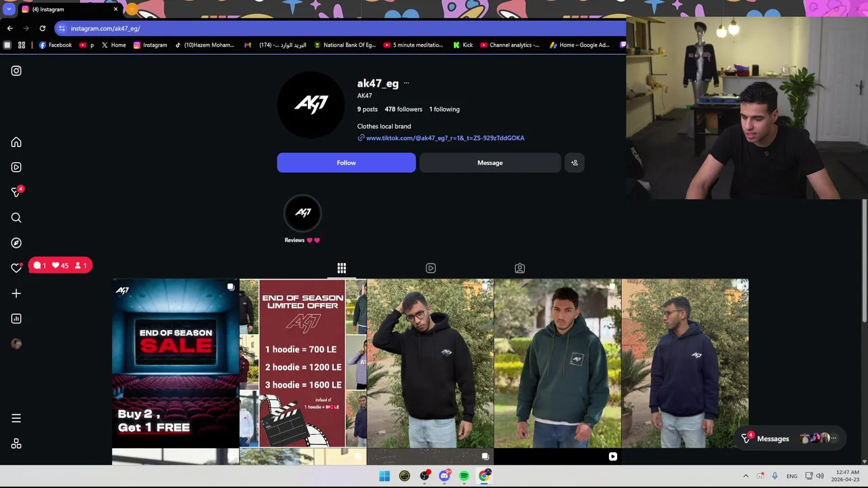Select the Tagged photos tab

pos(519,268)
